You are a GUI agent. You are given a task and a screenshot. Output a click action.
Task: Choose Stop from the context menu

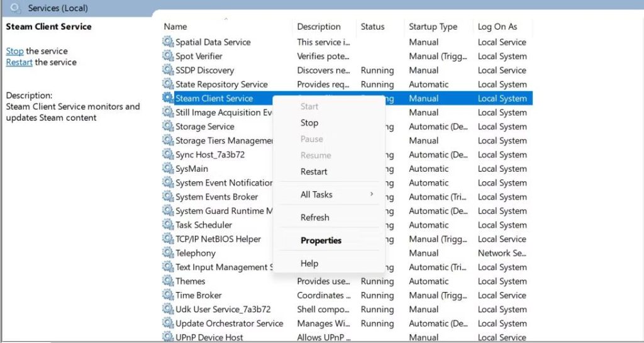(309, 123)
